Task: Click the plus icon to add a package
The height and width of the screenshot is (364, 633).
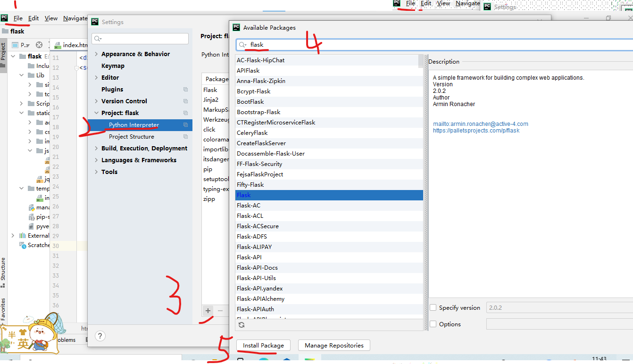Action: tap(208, 311)
